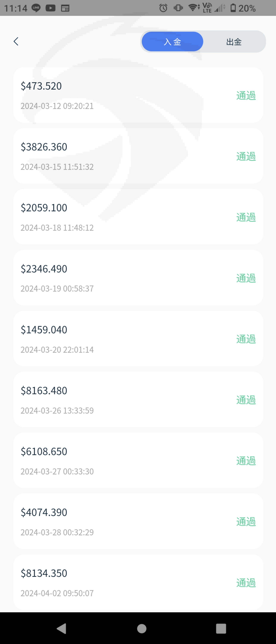
Task: Tap 通過 status on $1459.040 deposit
Action: [246, 339]
